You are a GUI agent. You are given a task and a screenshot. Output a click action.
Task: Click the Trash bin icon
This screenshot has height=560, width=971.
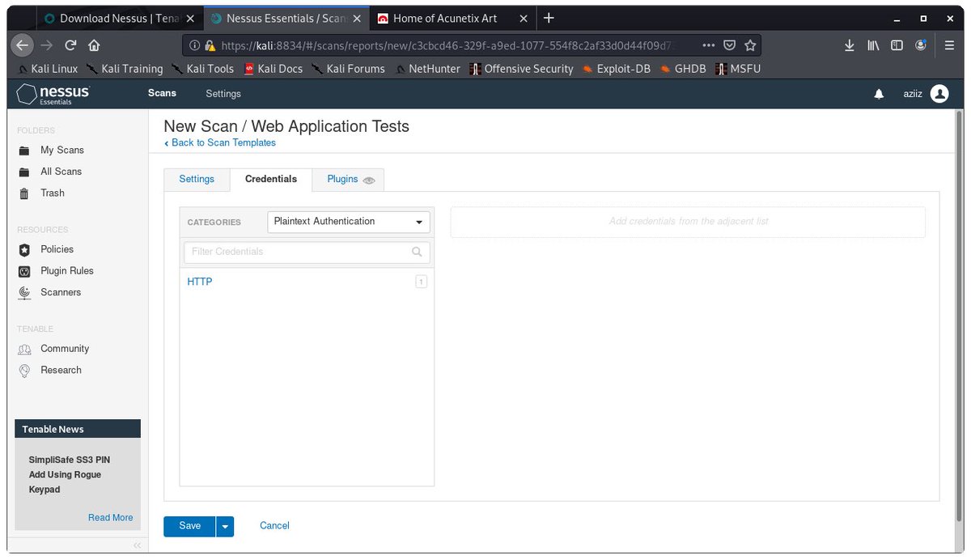pos(24,193)
